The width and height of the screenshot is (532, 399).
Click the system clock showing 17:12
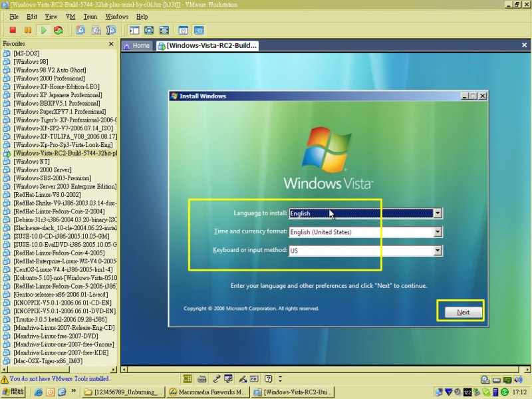click(x=519, y=392)
